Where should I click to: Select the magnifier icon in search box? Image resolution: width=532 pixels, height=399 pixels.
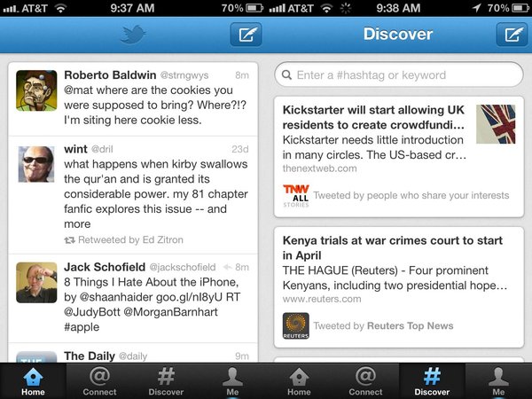pos(286,75)
